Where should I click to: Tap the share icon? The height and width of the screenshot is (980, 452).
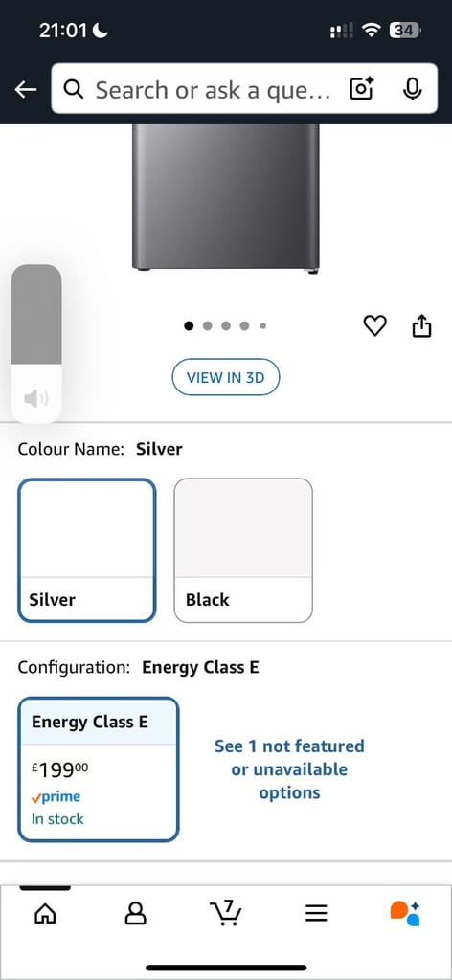pyautogui.click(x=422, y=325)
